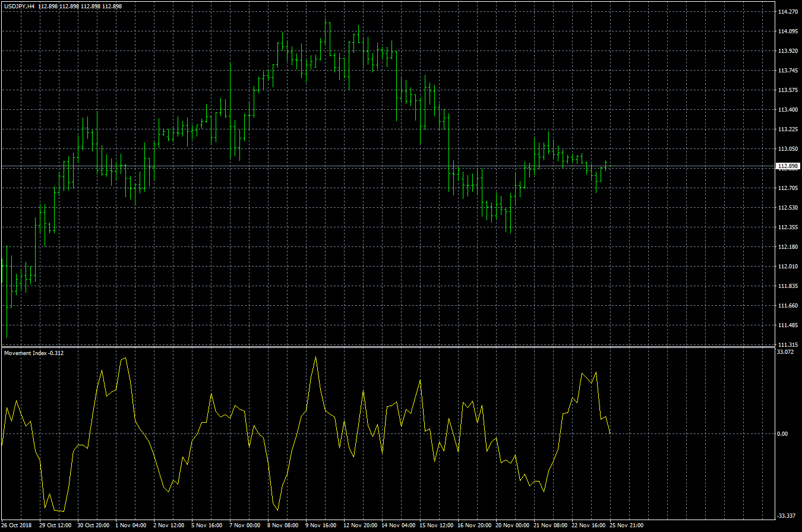
Task: Click the USDJPY,H4 chart title text
Action: [18, 6]
